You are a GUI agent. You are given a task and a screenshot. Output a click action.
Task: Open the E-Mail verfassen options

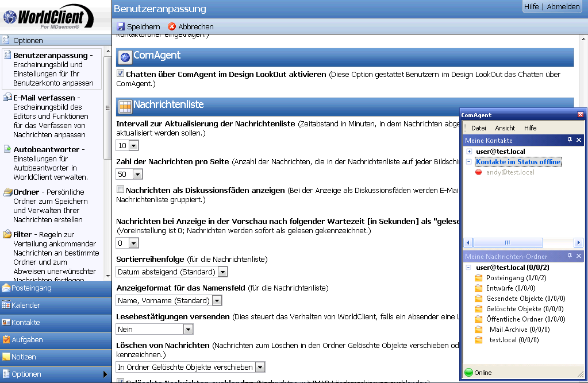44,98
